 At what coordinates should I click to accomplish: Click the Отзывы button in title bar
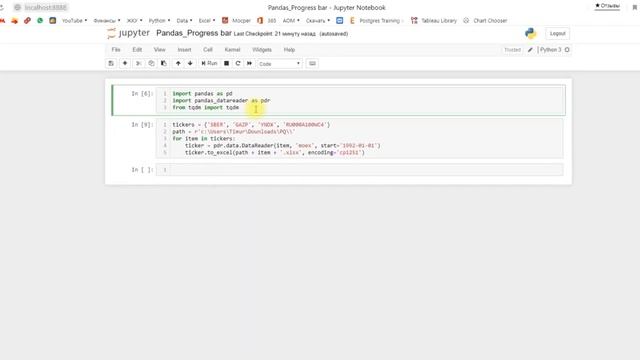tap(607, 6)
